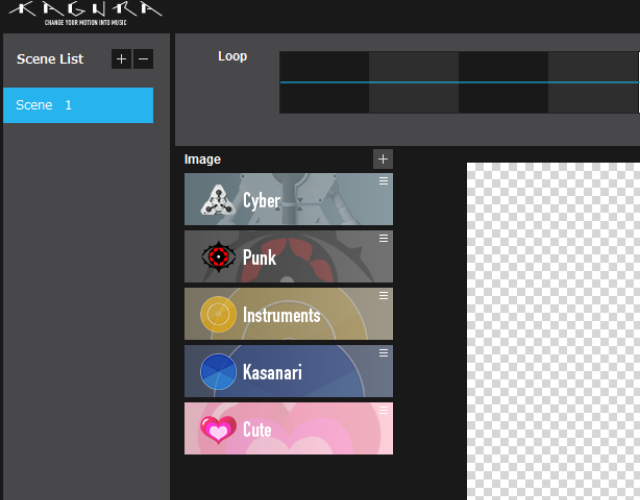
Task: Open the Instruments row's menu handle
Action: (x=383, y=295)
